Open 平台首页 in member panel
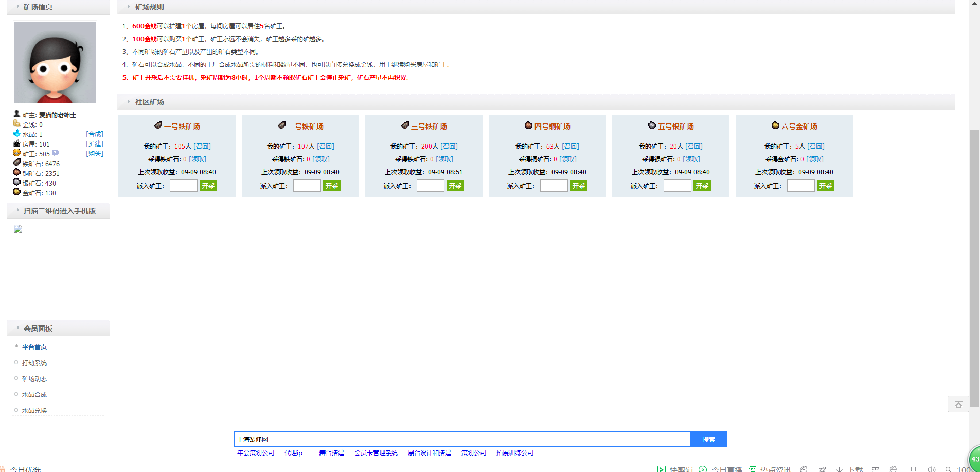This screenshot has width=980, height=472. [x=34, y=347]
